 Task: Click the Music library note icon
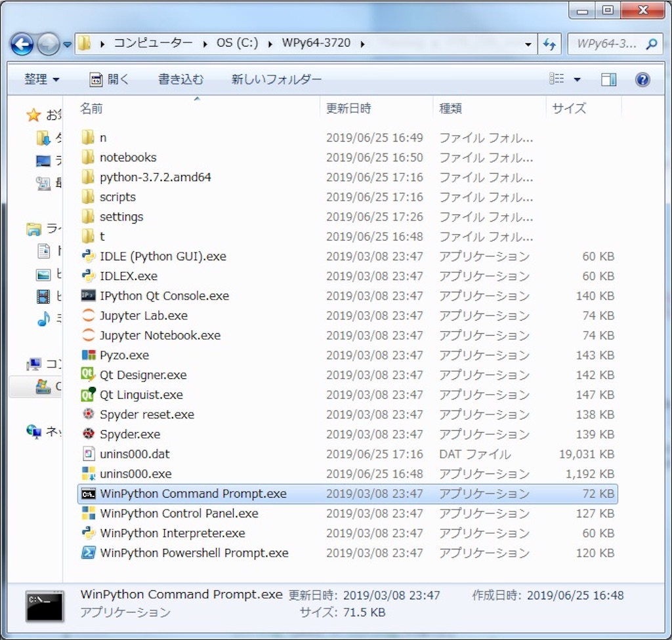tap(43, 318)
